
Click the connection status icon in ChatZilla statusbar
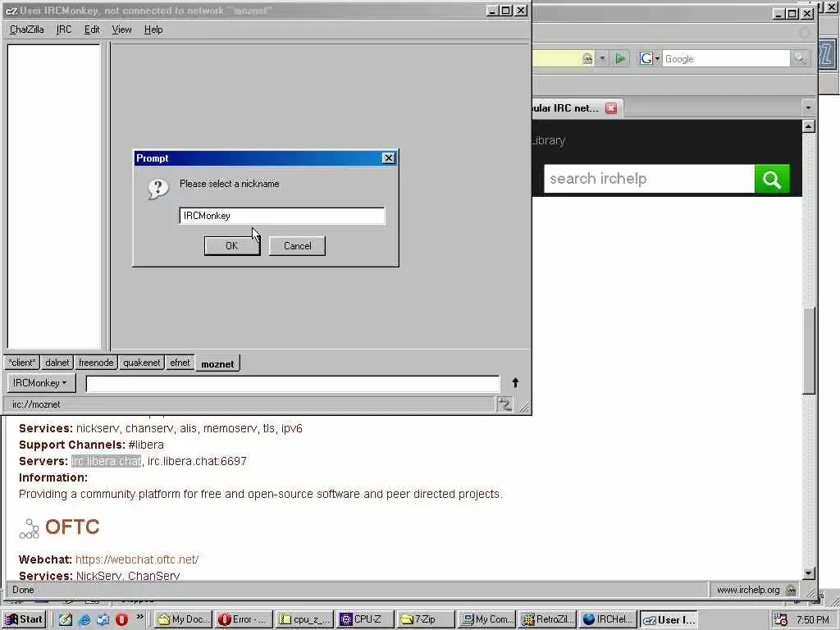click(x=504, y=404)
